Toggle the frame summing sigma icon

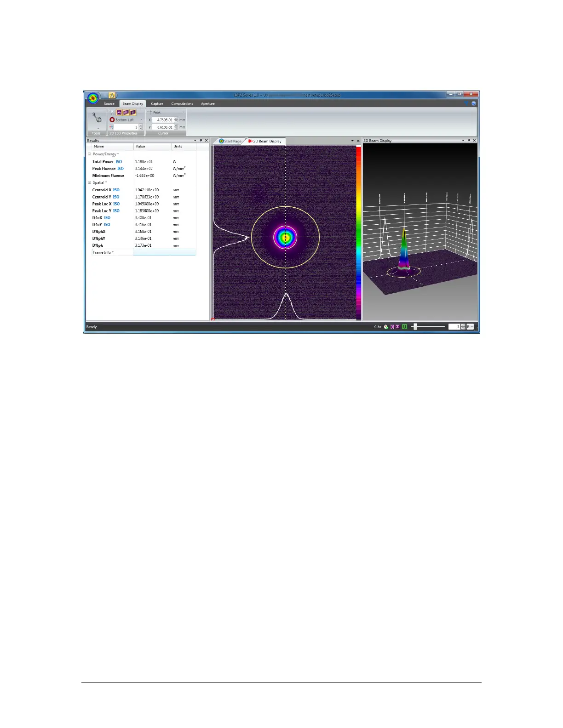click(x=397, y=327)
